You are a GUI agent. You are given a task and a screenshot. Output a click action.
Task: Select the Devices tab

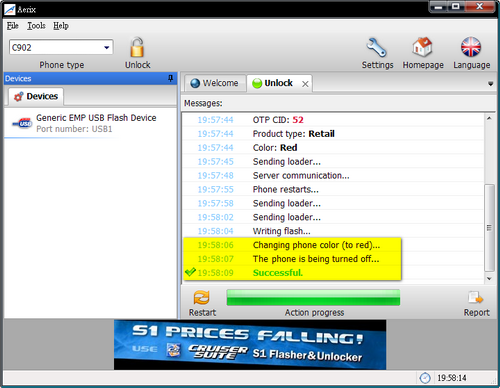(36, 96)
